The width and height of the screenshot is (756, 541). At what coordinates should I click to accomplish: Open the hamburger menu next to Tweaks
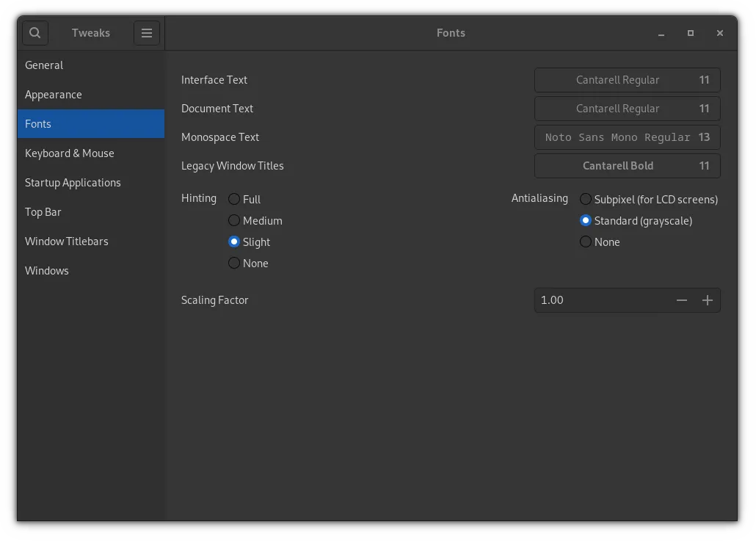[146, 32]
